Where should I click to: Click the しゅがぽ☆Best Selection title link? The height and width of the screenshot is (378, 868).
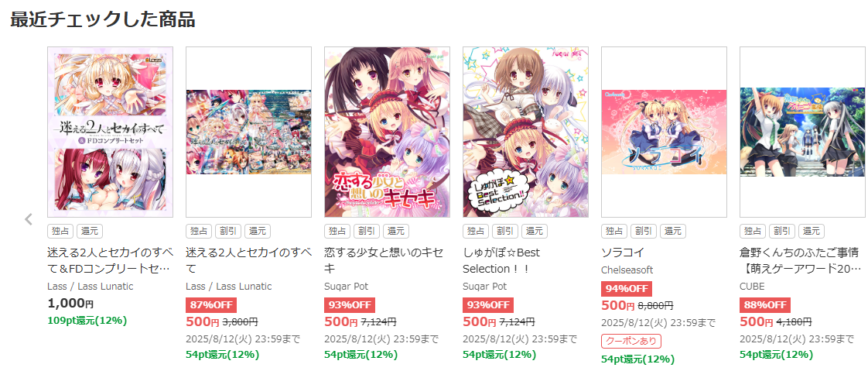[501, 260]
